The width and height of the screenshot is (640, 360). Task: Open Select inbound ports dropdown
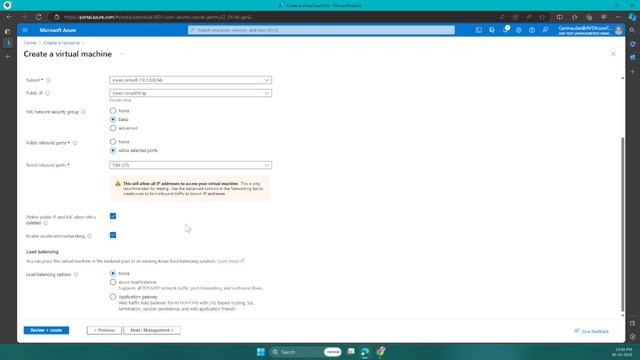coord(190,165)
